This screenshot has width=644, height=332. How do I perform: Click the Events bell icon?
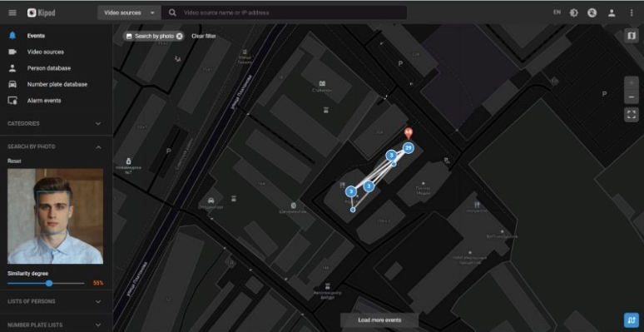[x=12, y=36]
